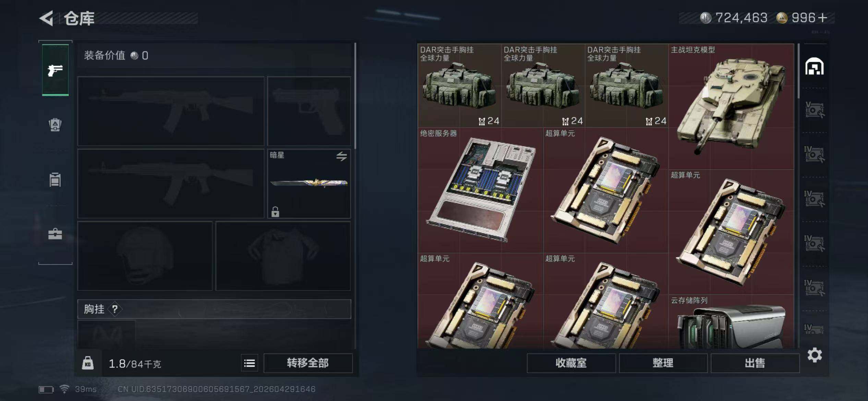The height and width of the screenshot is (401, 868).
Task: Open the list view icon beside 转移全部
Action: [x=250, y=363]
